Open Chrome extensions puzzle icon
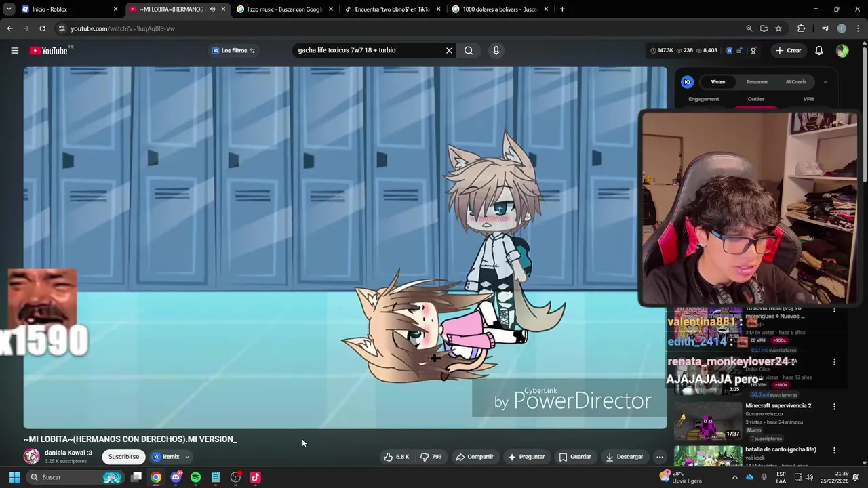The width and height of the screenshot is (868, 488). [802, 28]
